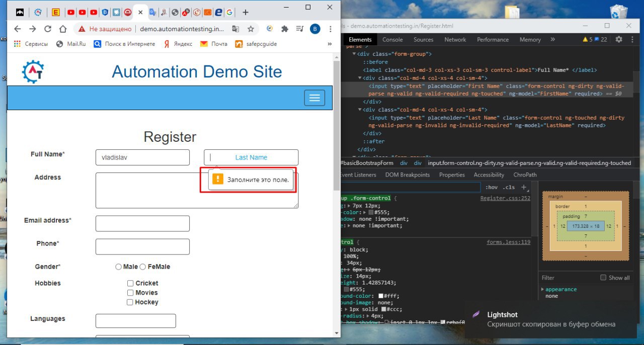The image size is (644, 345).
Task: Click the First Name field containing vladislav
Action: pos(142,157)
